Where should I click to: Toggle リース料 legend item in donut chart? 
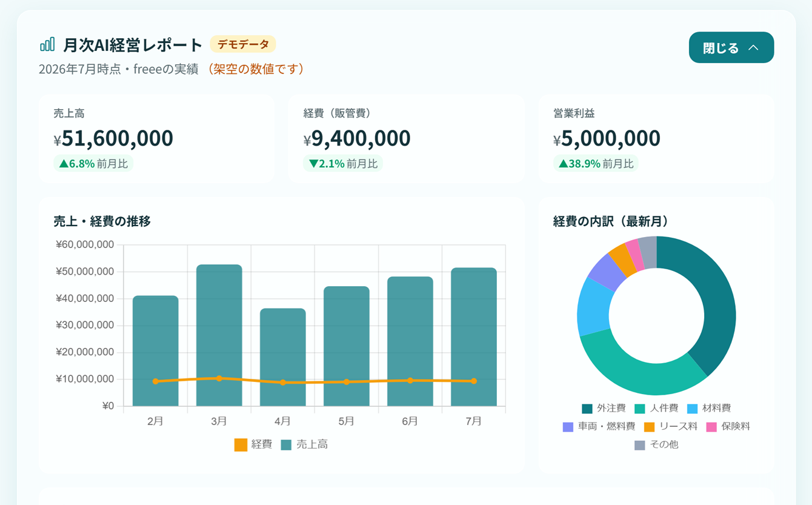(x=671, y=426)
